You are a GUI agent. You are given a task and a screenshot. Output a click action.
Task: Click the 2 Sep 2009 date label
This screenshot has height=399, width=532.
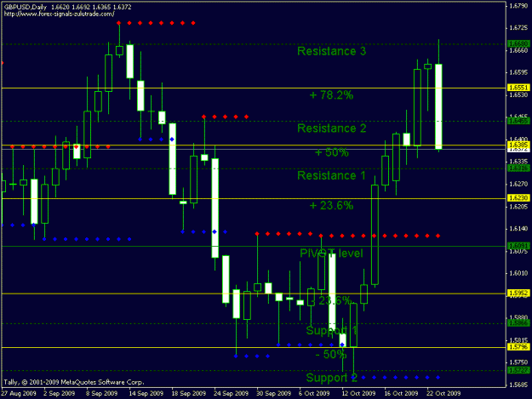click(60, 393)
